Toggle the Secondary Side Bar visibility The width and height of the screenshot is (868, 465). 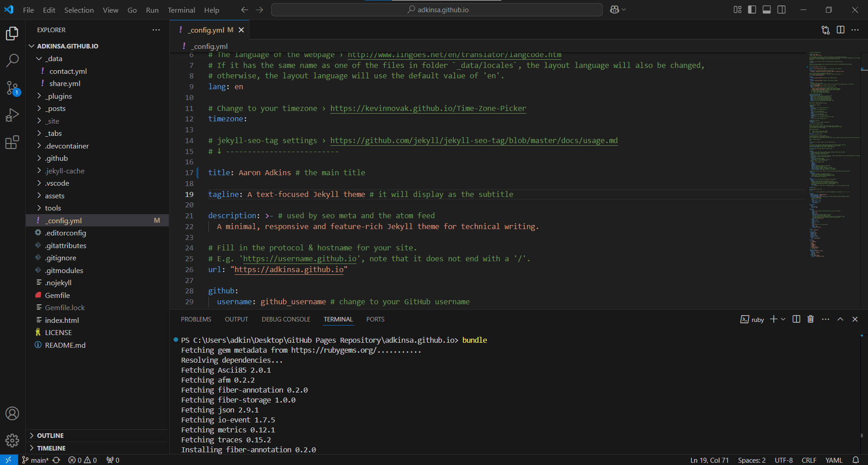point(782,10)
